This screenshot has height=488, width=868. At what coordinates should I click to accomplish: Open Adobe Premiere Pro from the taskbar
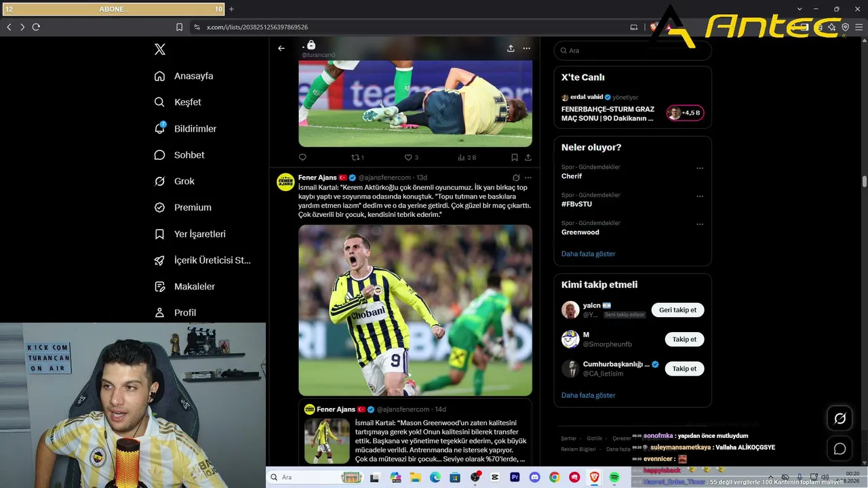[x=515, y=477]
